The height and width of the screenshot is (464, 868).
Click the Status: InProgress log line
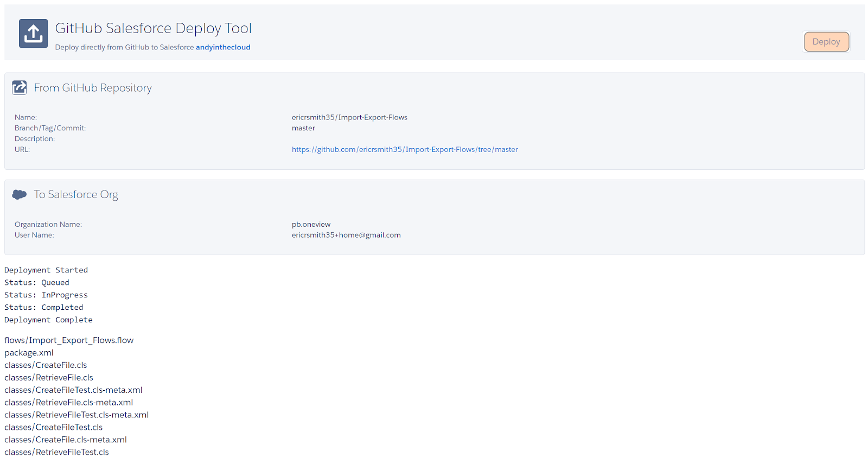[46, 295]
